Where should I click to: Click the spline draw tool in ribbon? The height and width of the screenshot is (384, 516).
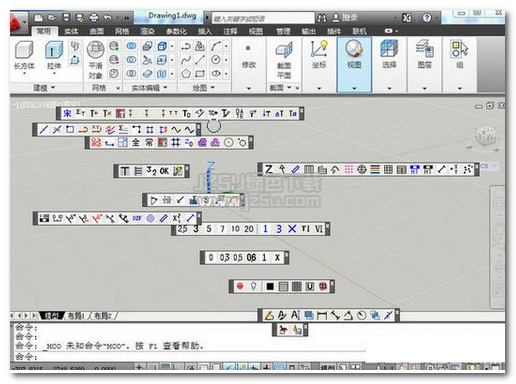(186, 60)
